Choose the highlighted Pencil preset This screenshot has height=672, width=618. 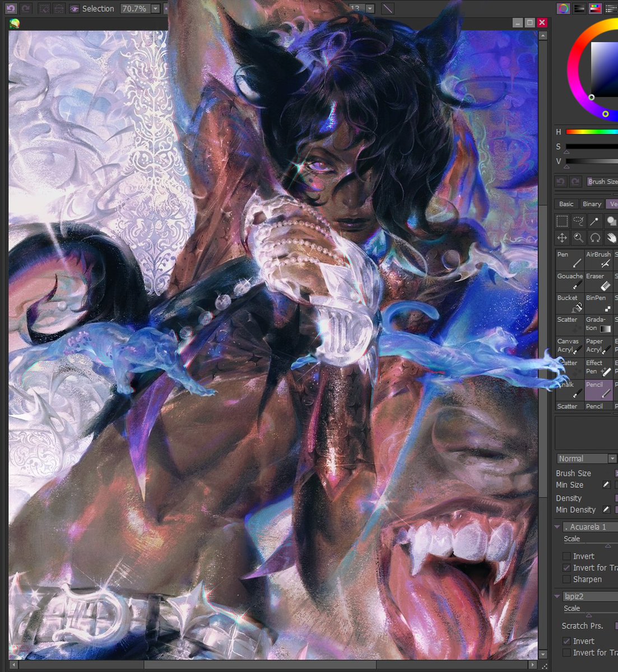click(598, 390)
